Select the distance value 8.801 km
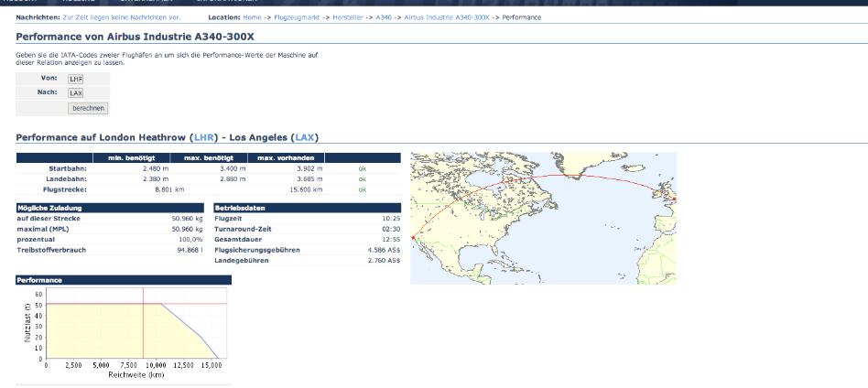 pos(170,189)
